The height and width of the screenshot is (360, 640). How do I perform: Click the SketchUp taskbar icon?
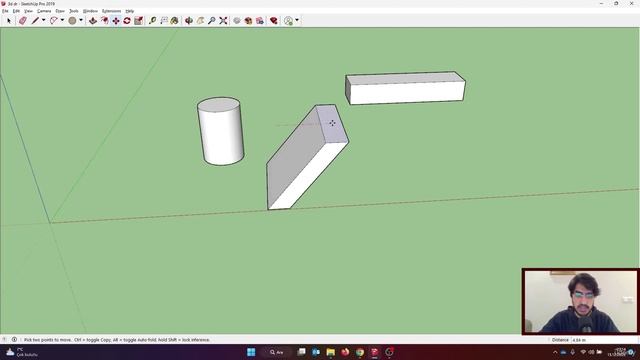(374, 352)
